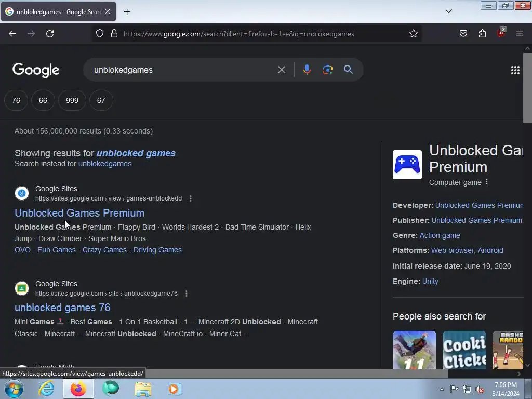Open Action Center flag icon
The width and height of the screenshot is (532, 399).
point(454,389)
